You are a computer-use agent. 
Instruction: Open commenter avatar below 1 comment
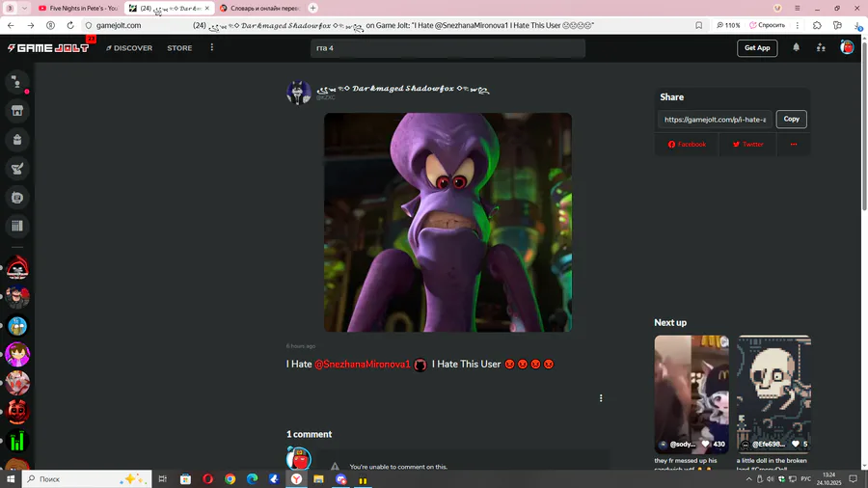coord(298,459)
